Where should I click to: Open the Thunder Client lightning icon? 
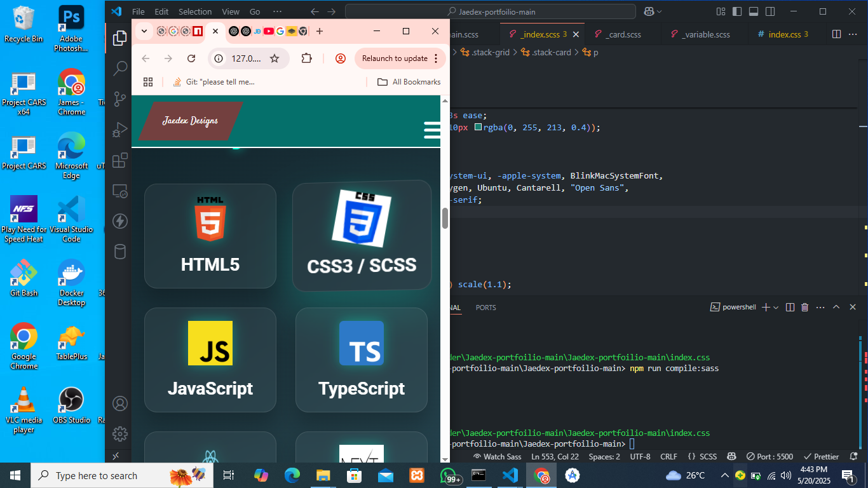[x=119, y=221]
